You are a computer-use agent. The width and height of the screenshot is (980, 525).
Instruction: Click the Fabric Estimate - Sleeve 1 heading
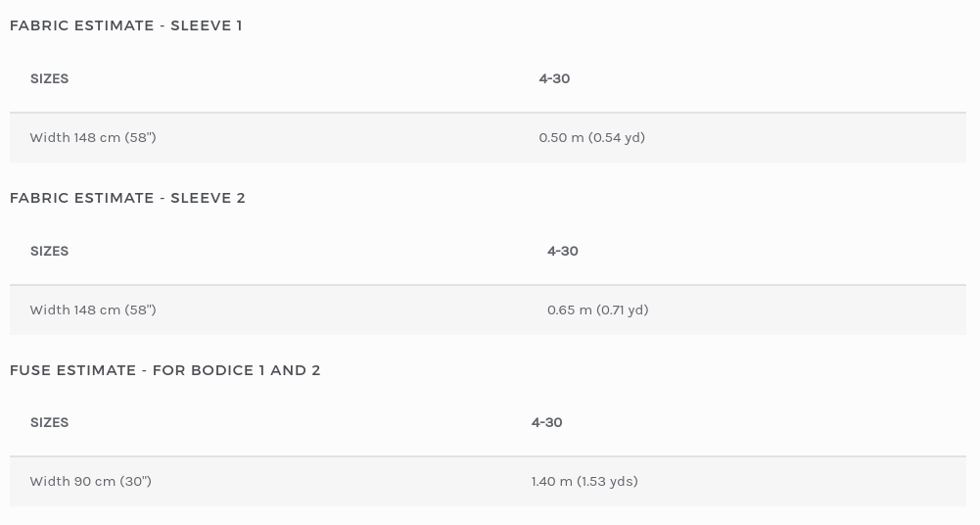[126, 25]
